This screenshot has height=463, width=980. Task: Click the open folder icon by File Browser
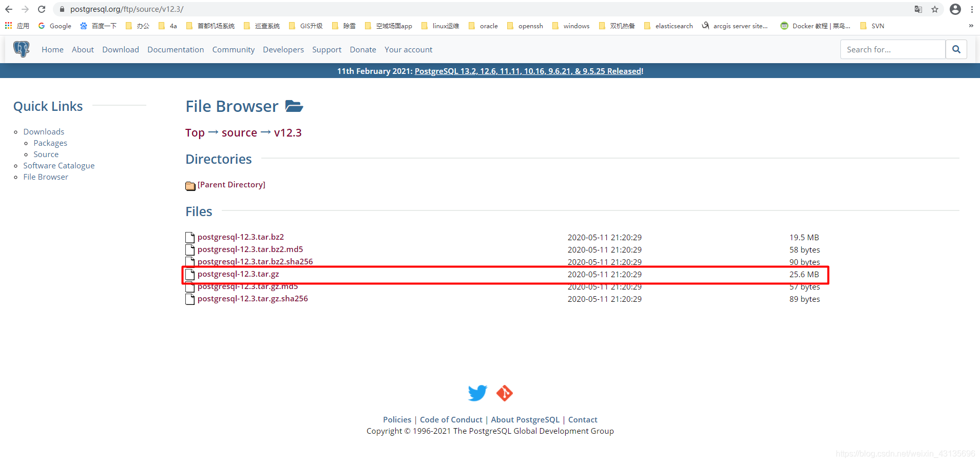(x=294, y=106)
